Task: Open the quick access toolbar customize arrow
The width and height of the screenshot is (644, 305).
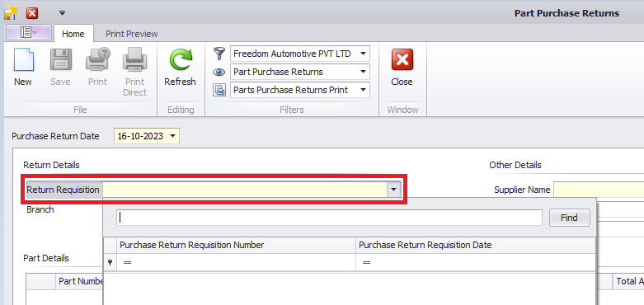Action: coord(62,13)
